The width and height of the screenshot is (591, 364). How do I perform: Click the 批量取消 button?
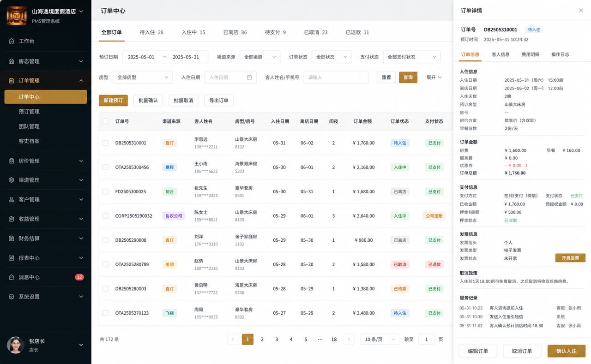click(x=183, y=101)
